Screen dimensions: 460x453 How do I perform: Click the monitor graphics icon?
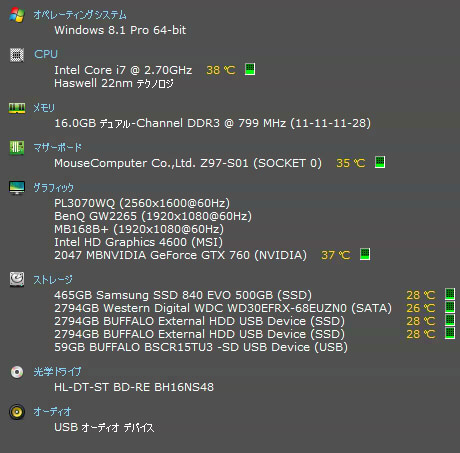[x=17, y=188]
